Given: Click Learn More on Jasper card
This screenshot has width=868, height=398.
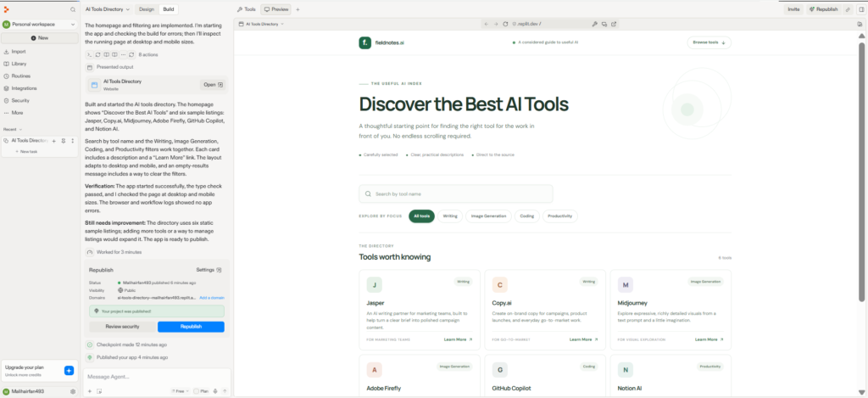Looking at the screenshot, I should 458,339.
